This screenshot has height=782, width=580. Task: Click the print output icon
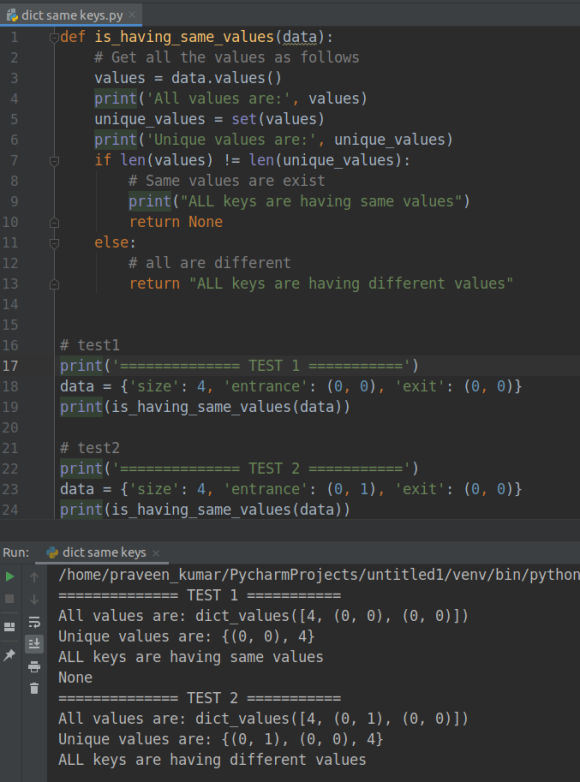(34, 666)
